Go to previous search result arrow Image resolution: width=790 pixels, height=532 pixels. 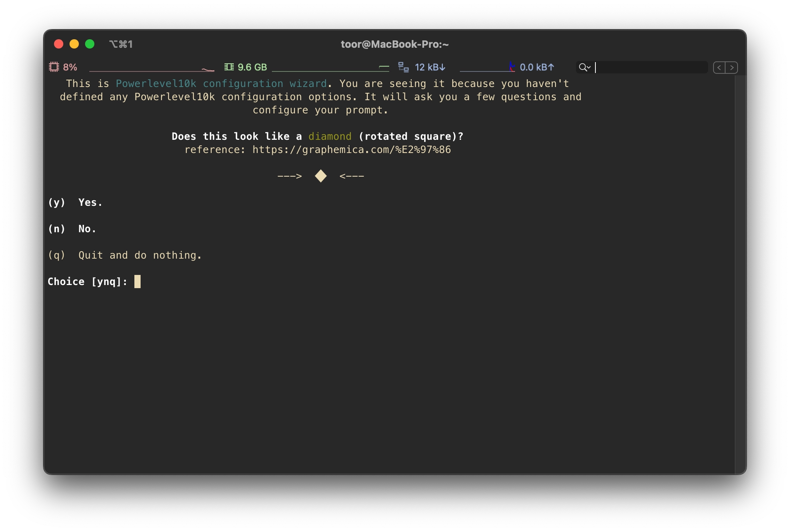tap(719, 68)
